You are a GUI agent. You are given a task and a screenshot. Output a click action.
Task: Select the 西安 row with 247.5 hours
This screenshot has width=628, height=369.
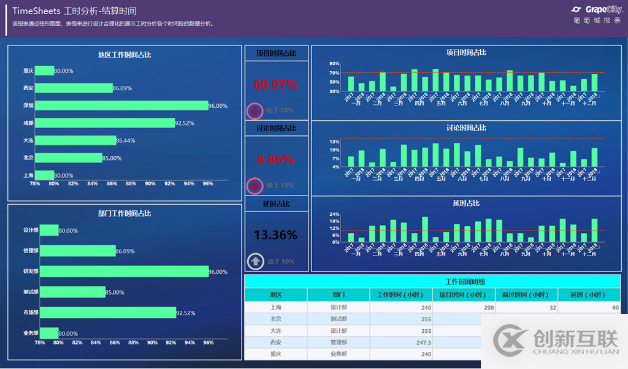pyautogui.click(x=362, y=343)
